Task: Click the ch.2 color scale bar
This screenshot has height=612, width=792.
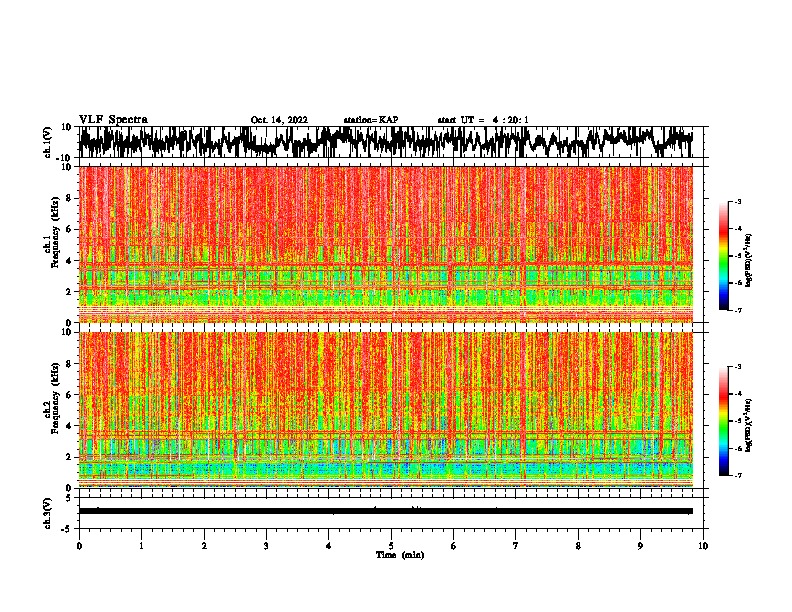Action: (x=724, y=421)
